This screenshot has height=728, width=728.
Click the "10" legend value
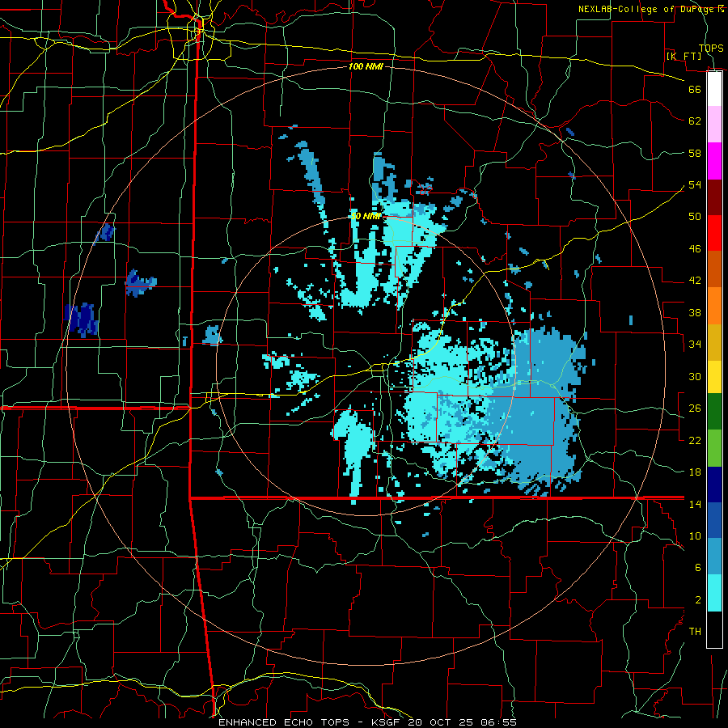tap(695, 535)
